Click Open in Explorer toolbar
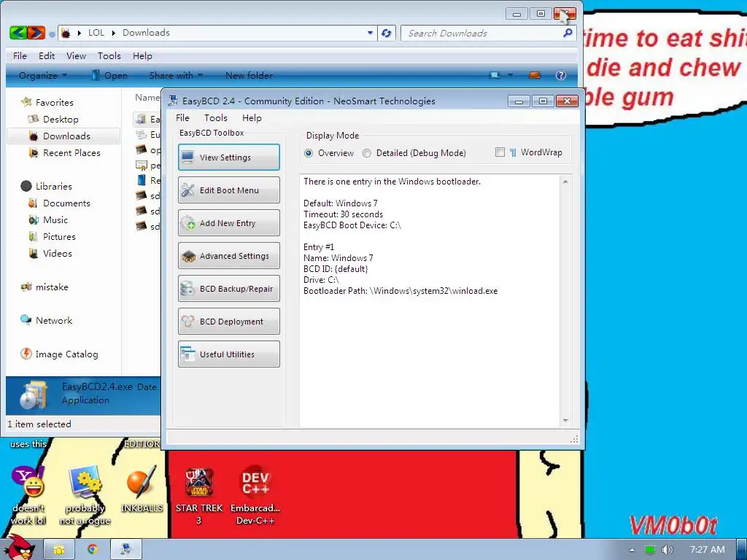747x560 pixels. [109, 75]
